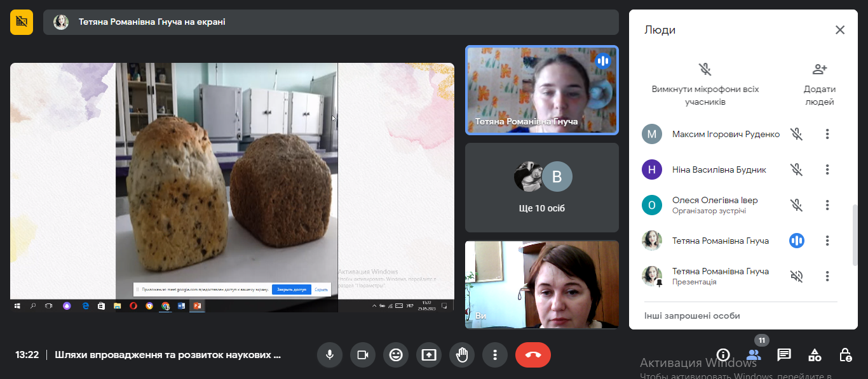Click Вимкнути мікрофони всіх учасників

705,83
